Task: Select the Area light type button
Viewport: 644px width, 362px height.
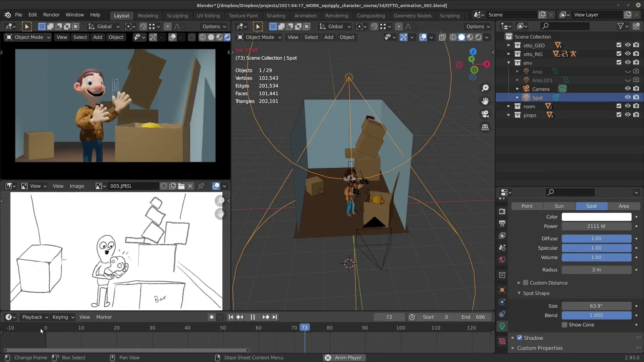Action: click(x=624, y=206)
